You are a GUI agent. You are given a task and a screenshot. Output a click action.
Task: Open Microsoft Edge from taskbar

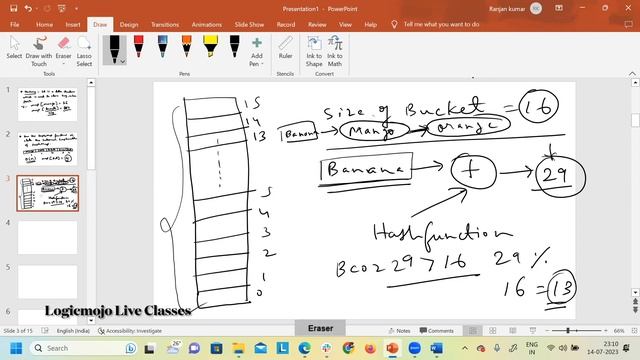click(x=304, y=348)
